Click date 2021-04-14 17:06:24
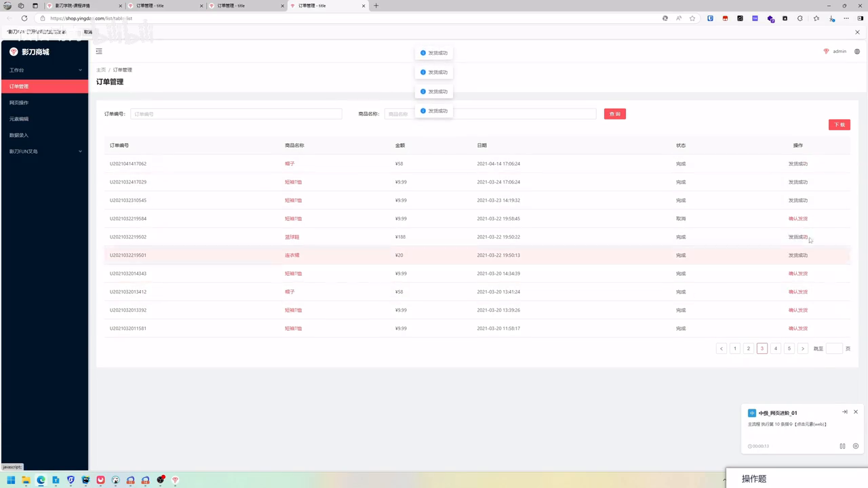 (x=498, y=163)
